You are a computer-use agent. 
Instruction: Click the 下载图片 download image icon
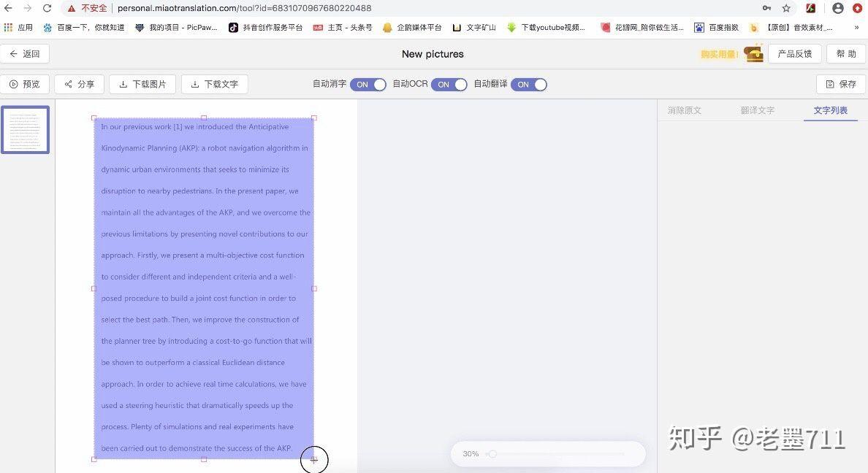pos(121,84)
